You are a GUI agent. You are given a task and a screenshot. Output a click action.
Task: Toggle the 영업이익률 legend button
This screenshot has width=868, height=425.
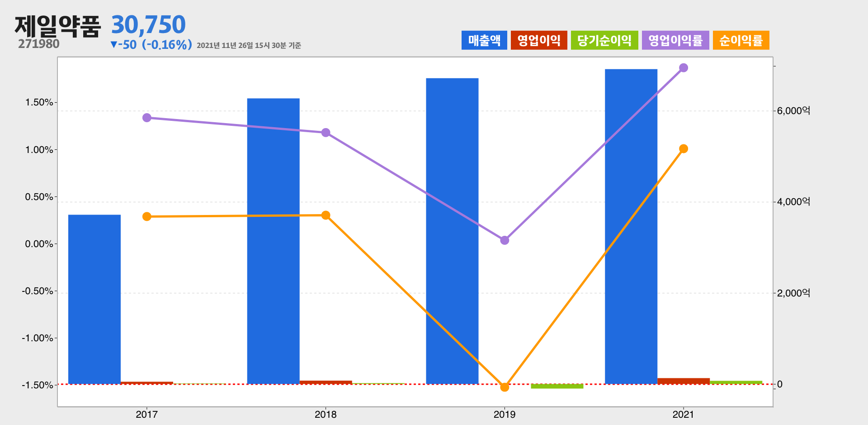pyautogui.click(x=675, y=40)
